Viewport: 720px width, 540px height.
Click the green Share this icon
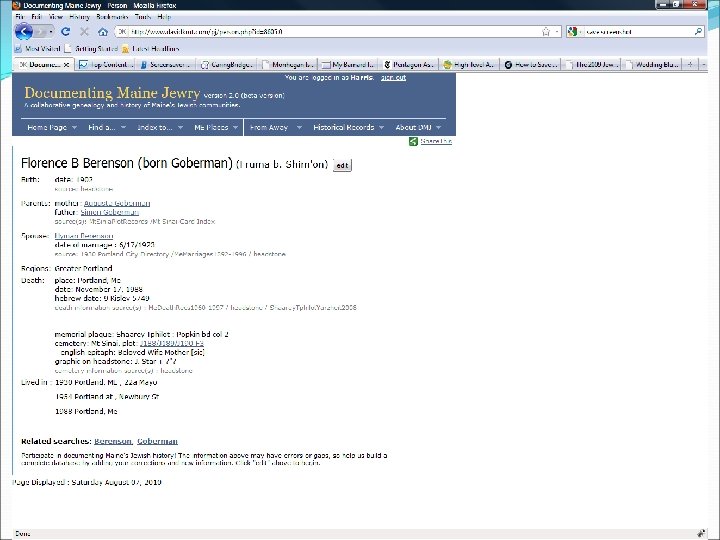tap(413, 141)
